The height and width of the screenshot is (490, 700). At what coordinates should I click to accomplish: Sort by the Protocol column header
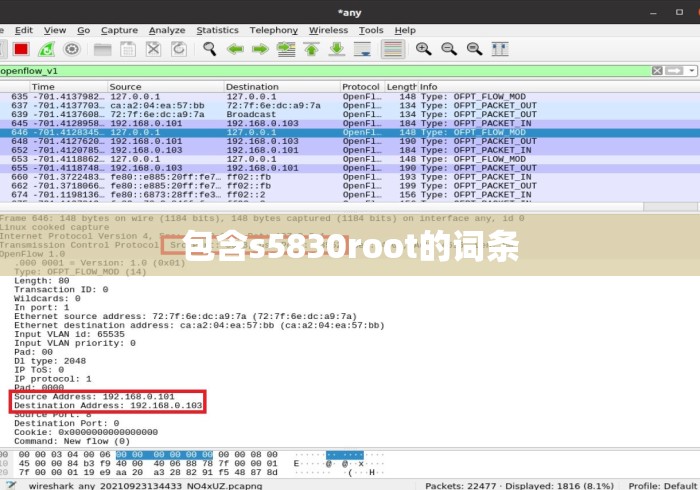(362, 87)
